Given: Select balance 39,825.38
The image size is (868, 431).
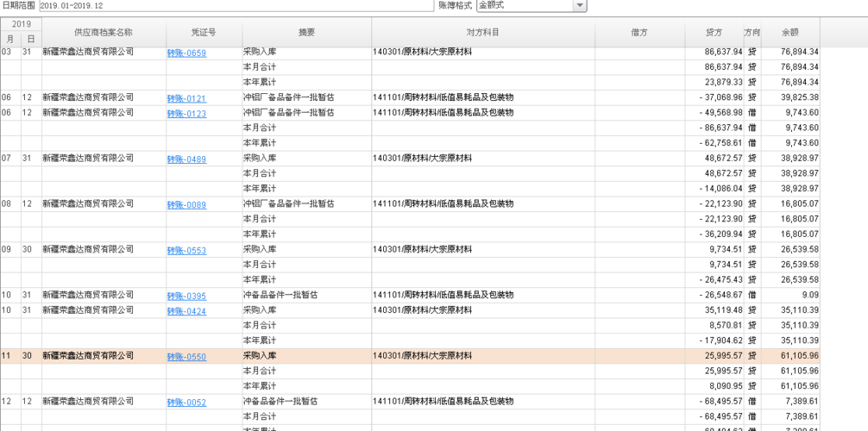Looking at the screenshot, I should 799,97.
